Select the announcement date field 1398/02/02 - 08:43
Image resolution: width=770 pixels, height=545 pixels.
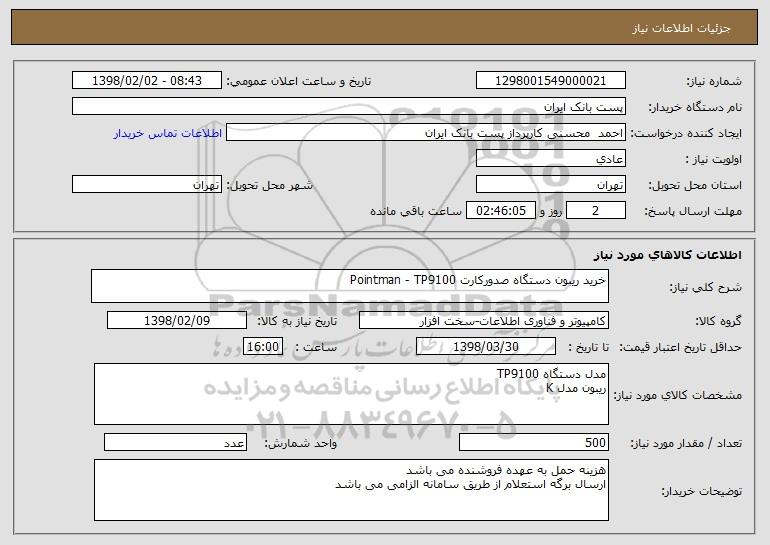click(x=147, y=81)
